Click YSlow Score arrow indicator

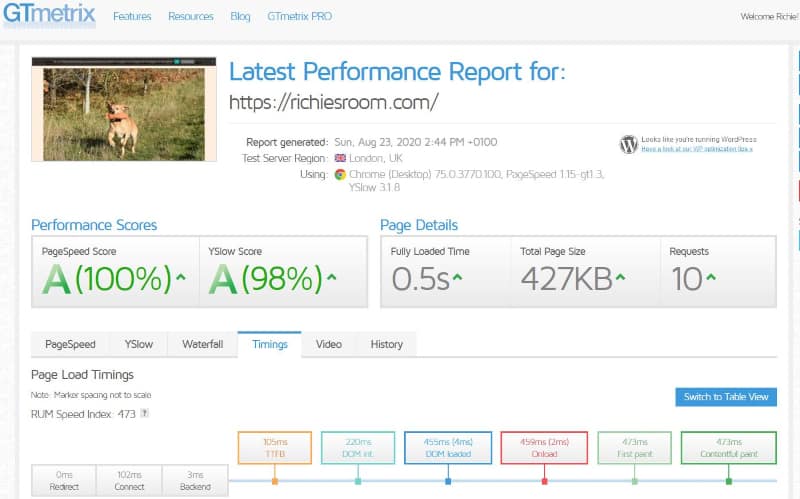click(332, 277)
